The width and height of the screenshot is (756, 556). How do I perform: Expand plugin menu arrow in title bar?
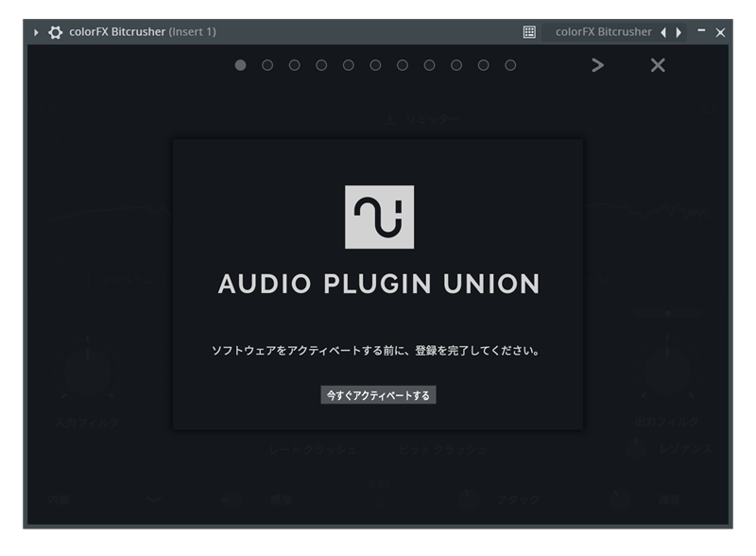36,32
